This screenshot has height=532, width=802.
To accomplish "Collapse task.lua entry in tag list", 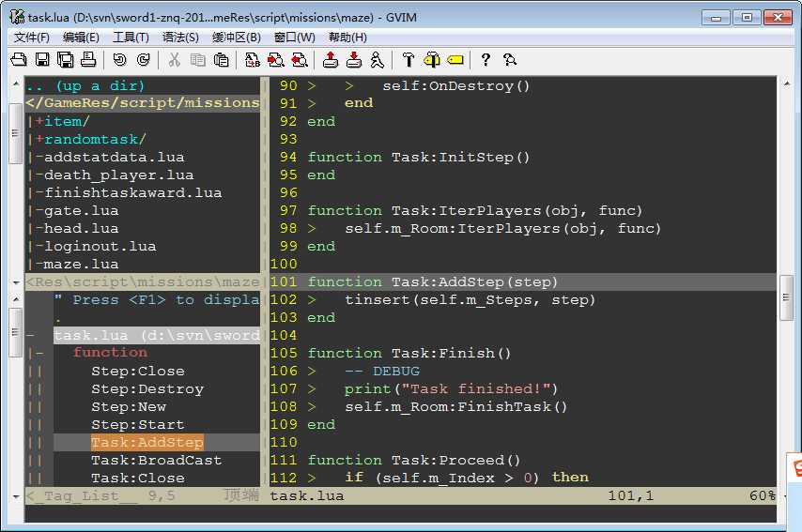I will click(x=30, y=335).
